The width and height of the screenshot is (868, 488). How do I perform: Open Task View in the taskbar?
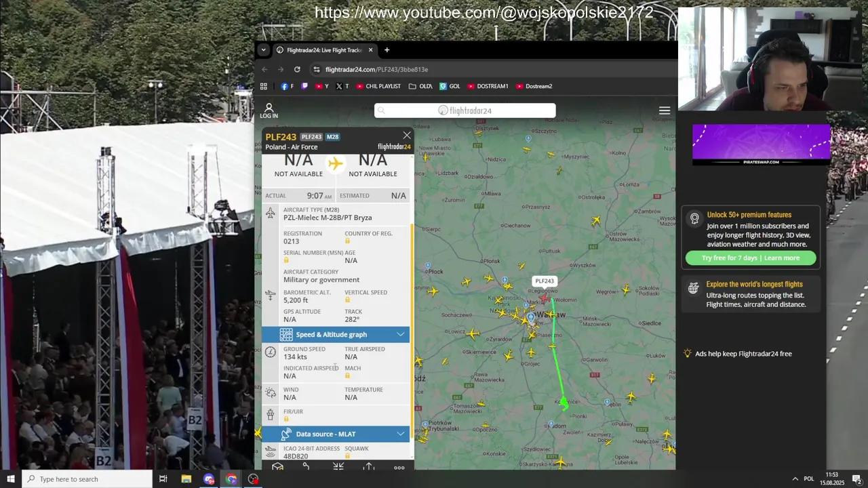coord(163,479)
